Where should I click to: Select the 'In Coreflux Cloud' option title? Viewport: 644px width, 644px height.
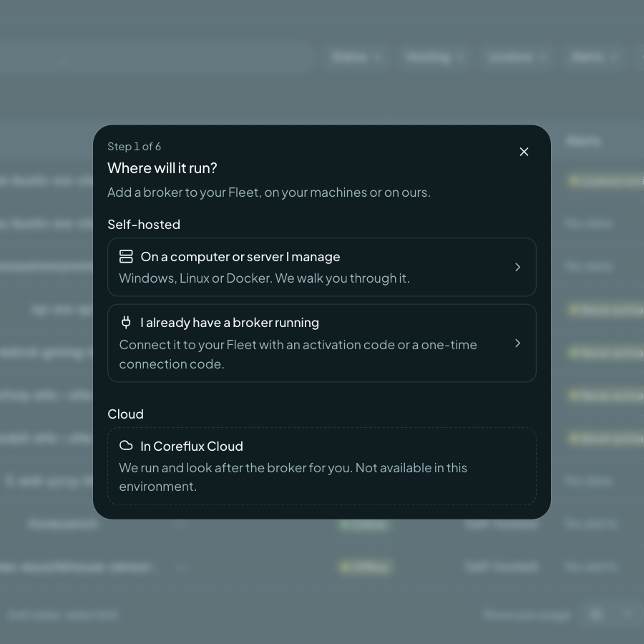pos(192,446)
